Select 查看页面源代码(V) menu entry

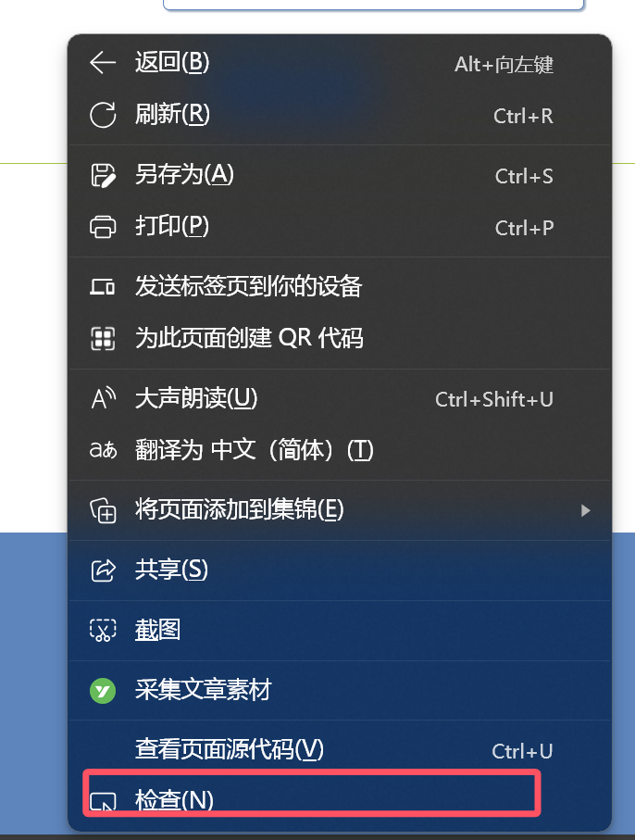pyautogui.click(x=340, y=749)
